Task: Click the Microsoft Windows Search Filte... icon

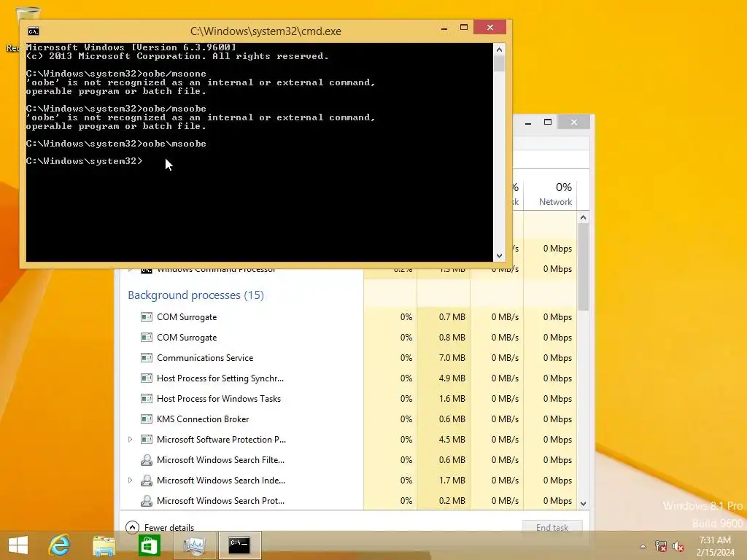Action: tap(146, 460)
